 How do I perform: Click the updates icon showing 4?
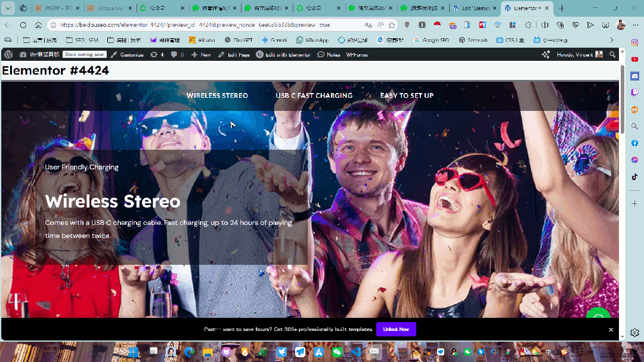click(157, 54)
